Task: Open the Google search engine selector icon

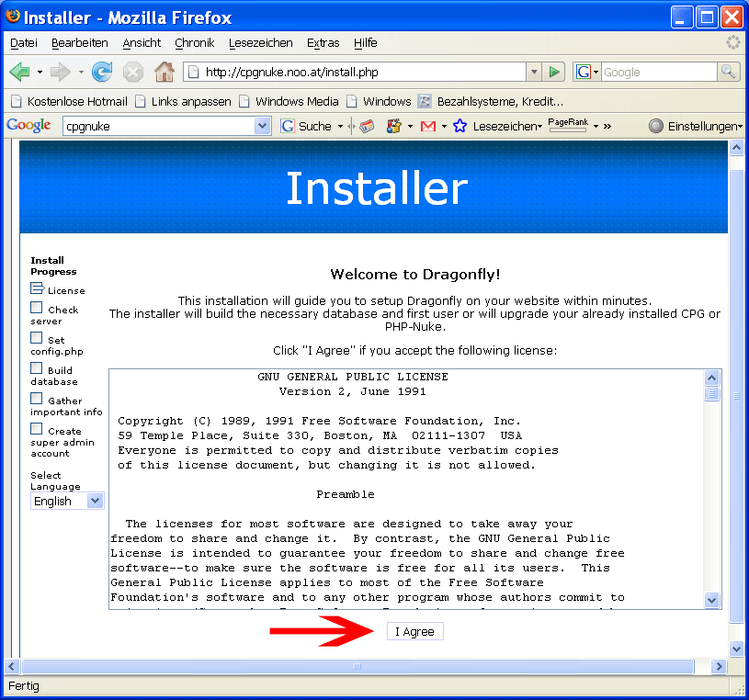Action: [586, 72]
